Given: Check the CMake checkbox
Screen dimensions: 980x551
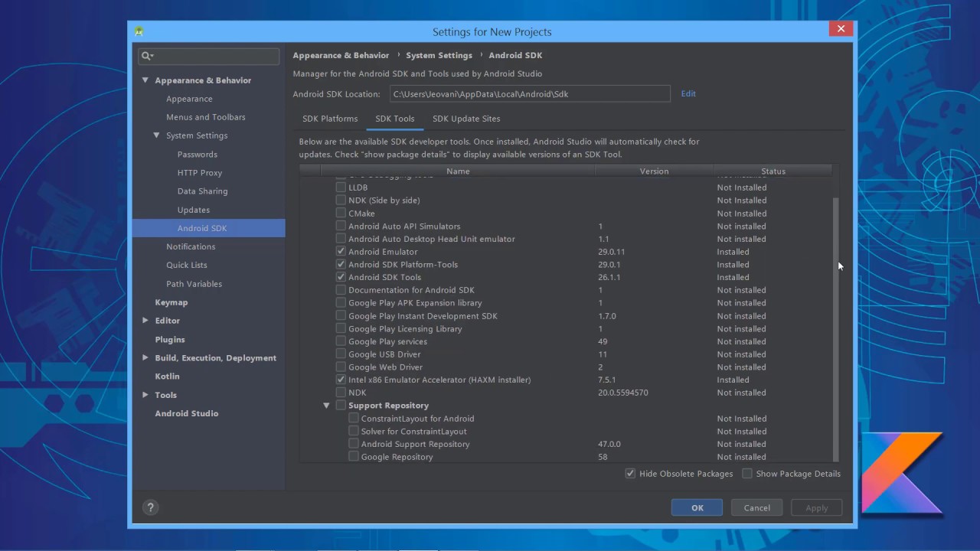Looking at the screenshot, I should click(x=341, y=214).
